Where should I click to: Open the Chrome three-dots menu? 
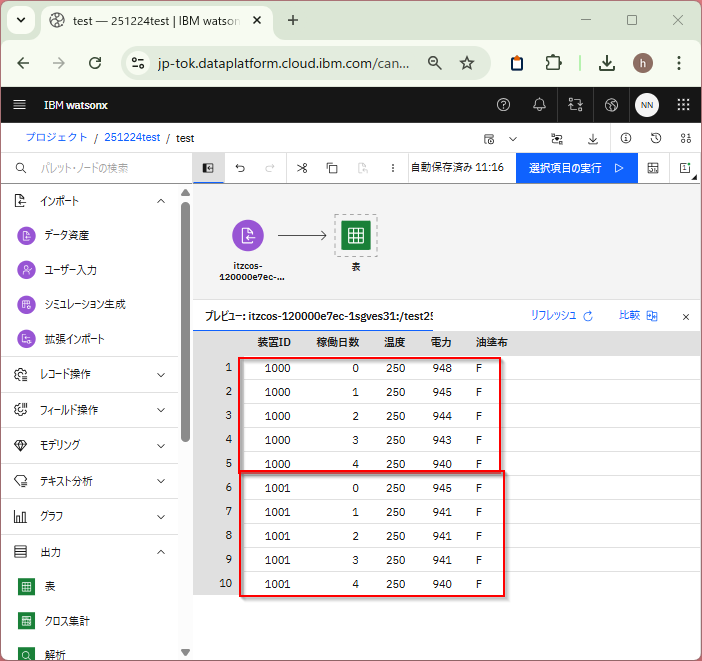tap(679, 63)
